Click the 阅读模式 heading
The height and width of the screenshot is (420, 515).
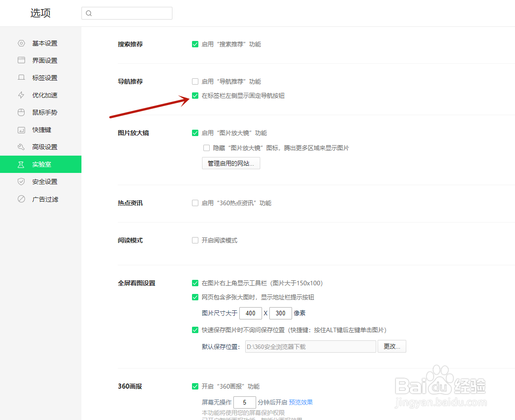coord(131,240)
